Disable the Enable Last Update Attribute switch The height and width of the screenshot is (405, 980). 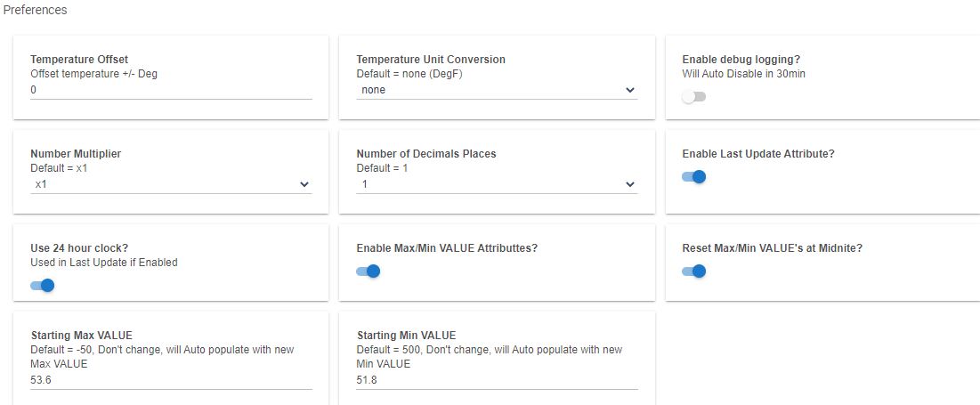click(x=693, y=176)
